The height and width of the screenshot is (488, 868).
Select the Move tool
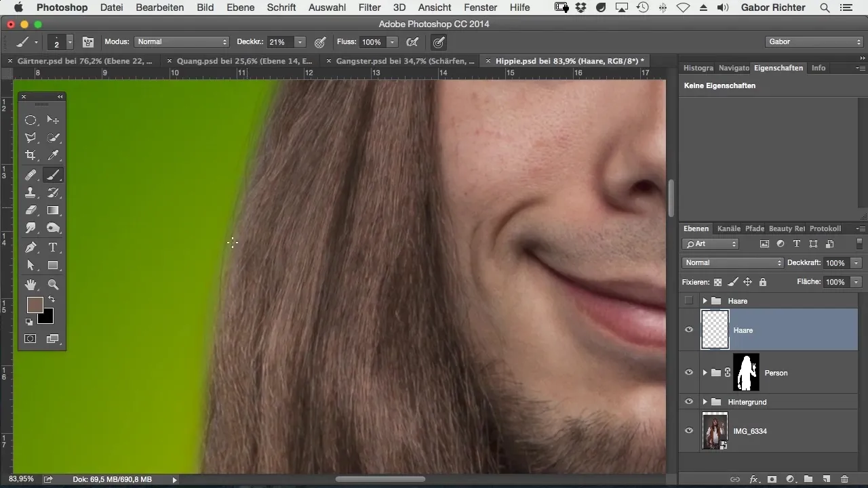(x=53, y=120)
